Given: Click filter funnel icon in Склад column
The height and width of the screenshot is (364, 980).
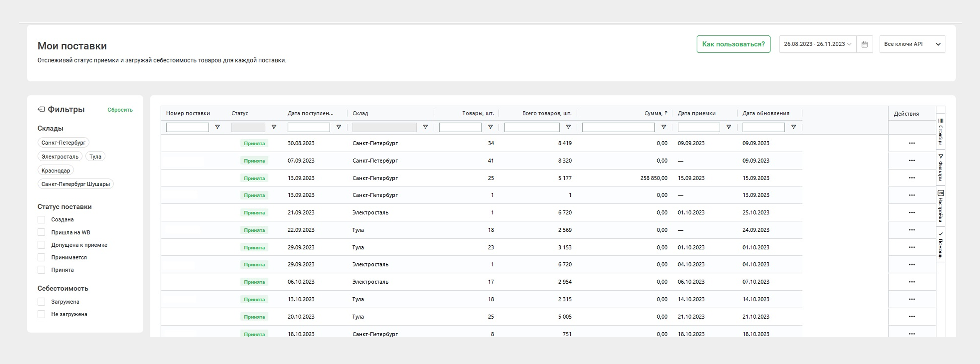Looking at the screenshot, I should (425, 127).
